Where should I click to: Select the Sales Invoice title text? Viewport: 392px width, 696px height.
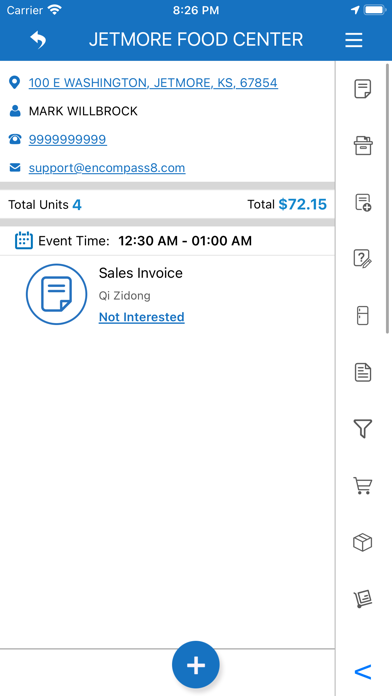coord(141,273)
